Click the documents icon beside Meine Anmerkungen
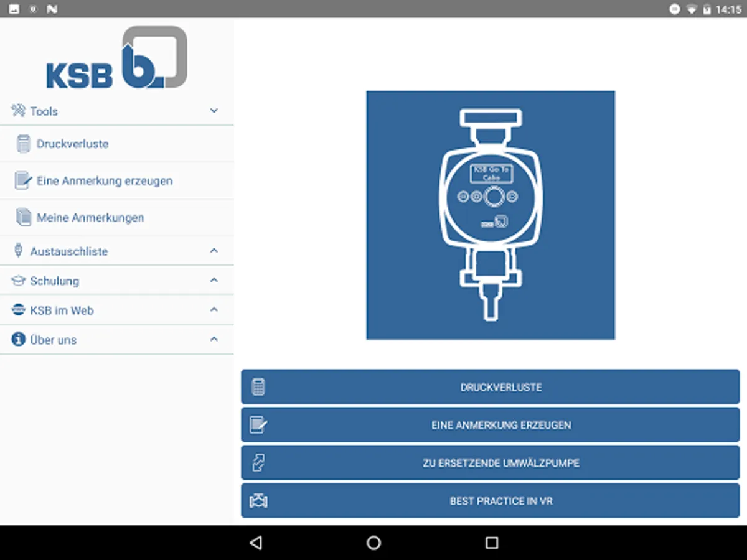 24,217
